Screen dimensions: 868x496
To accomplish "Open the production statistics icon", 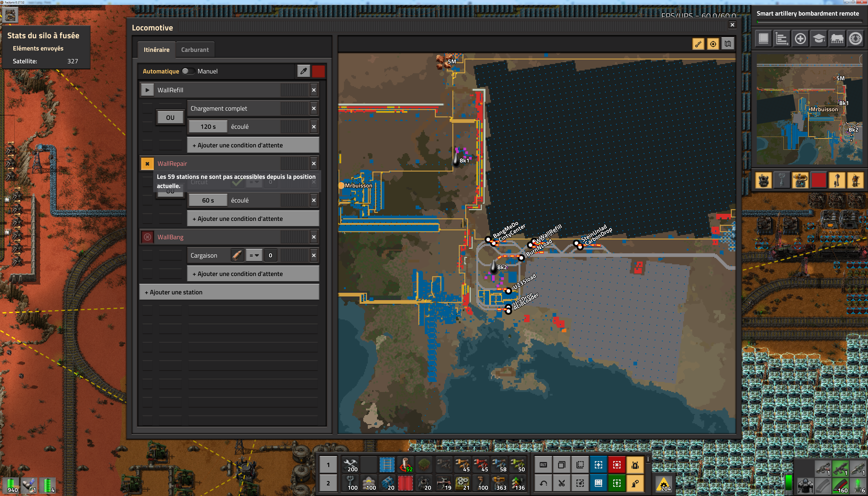I will pos(782,39).
